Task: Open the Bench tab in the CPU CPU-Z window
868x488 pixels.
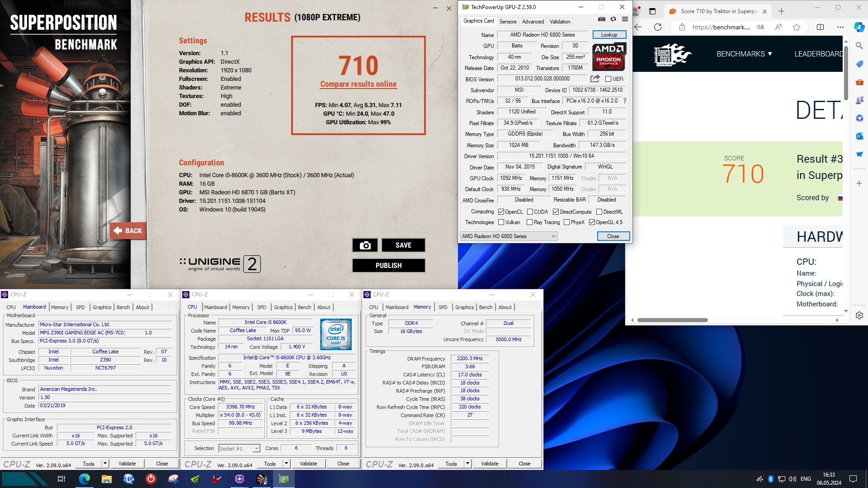Action: tap(304, 307)
